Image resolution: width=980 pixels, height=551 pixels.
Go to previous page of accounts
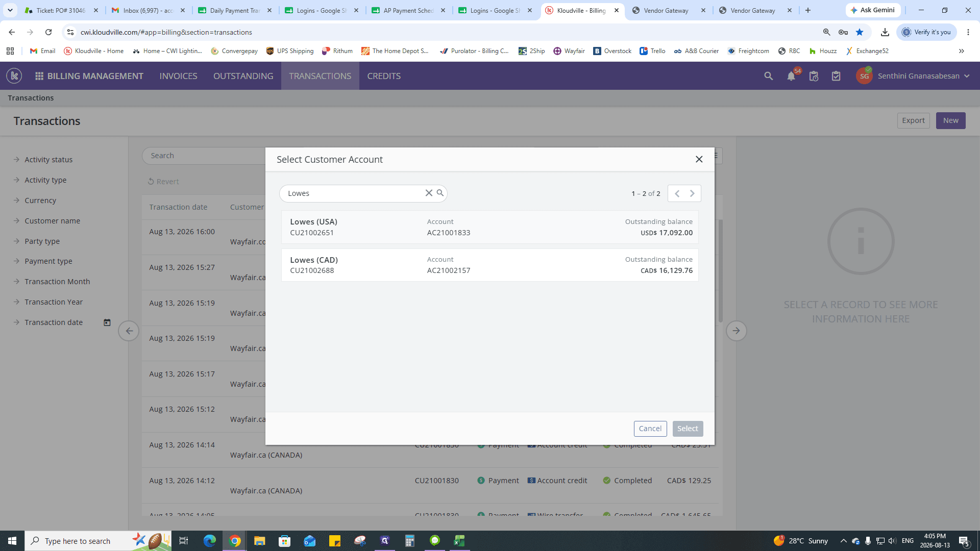(x=677, y=193)
